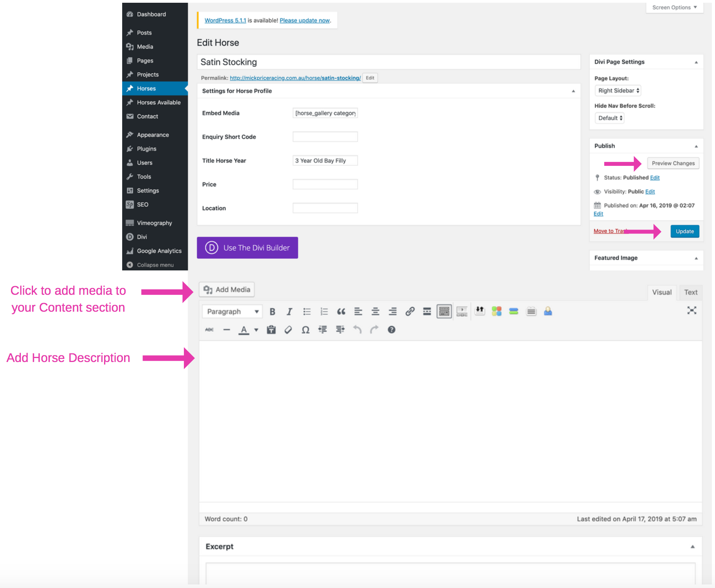The image size is (715, 588).
Task: Open the text color picker arrow
Action: [256, 330]
